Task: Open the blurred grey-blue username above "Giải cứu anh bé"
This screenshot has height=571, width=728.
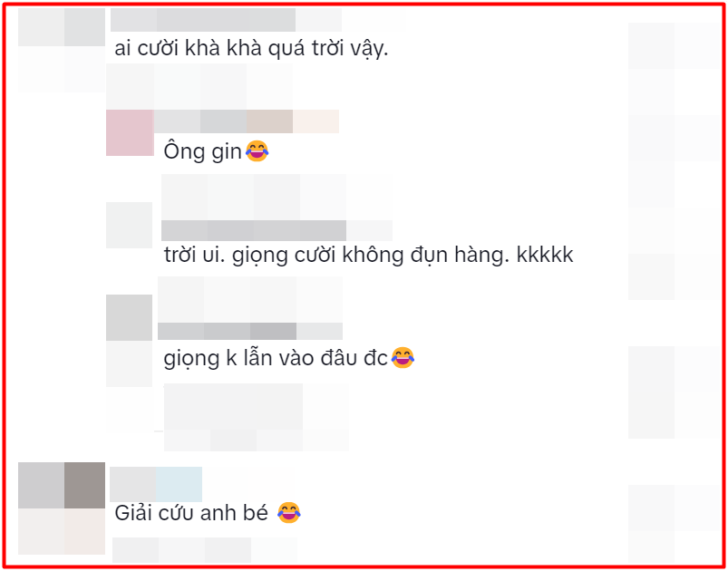Action: [156, 484]
